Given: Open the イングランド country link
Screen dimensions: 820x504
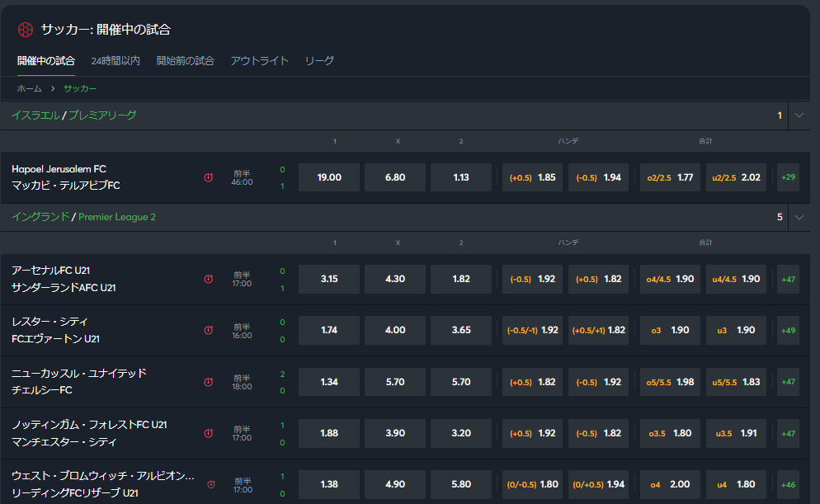Looking at the screenshot, I should 40,216.
